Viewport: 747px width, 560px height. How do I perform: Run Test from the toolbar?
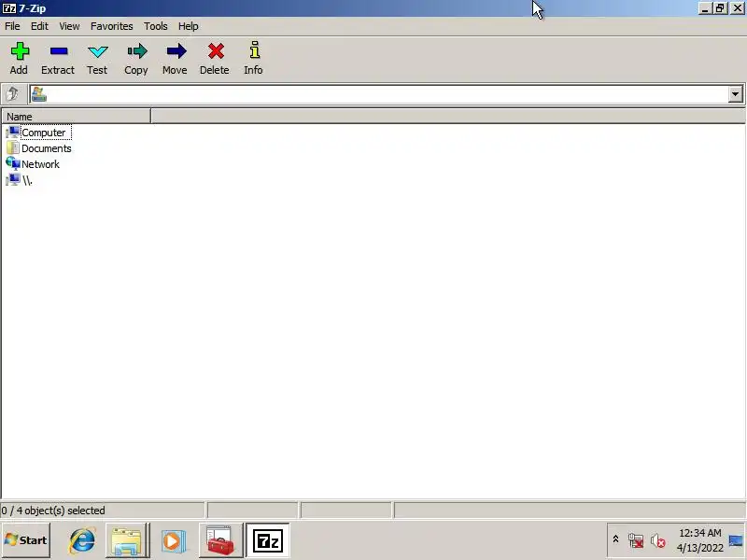coord(97,58)
